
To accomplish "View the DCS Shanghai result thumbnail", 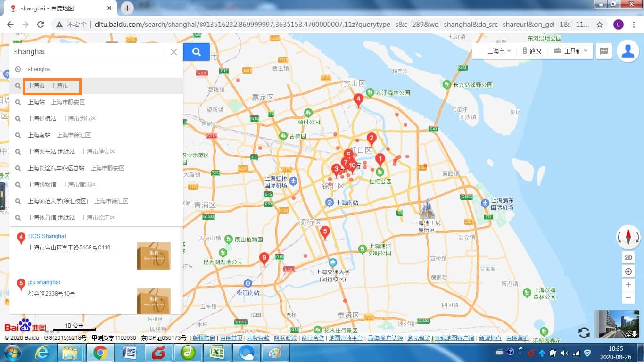I will click(x=154, y=256).
